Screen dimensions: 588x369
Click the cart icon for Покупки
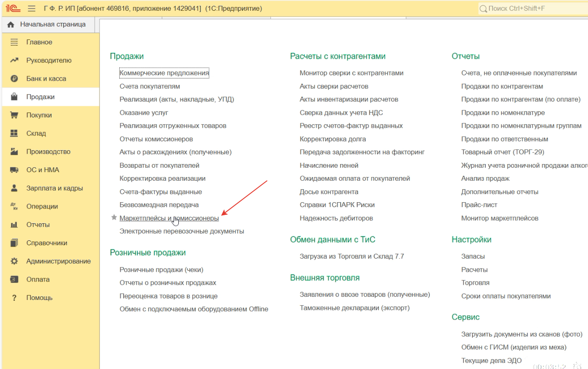click(x=14, y=115)
